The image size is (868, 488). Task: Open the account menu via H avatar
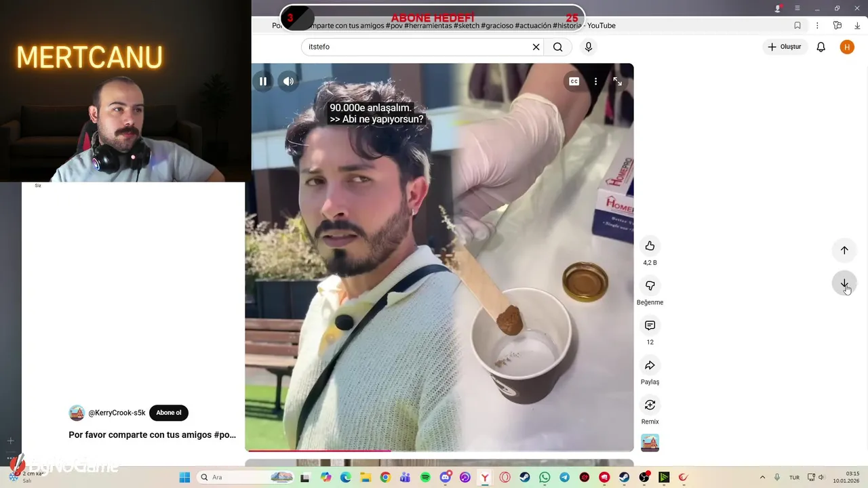pos(847,47)
